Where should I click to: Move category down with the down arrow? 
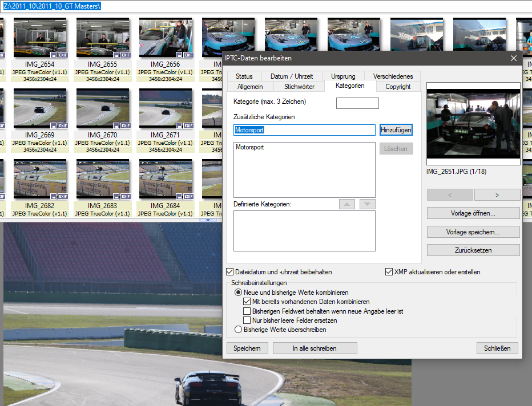coord(368,204)
